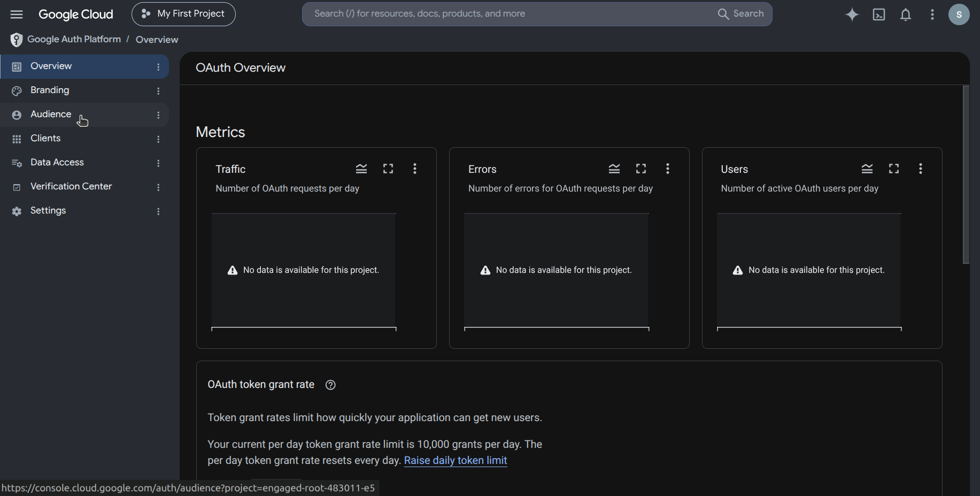Toggle legend on the Users chart
980x496 pixels.
[x=867, y=169]
